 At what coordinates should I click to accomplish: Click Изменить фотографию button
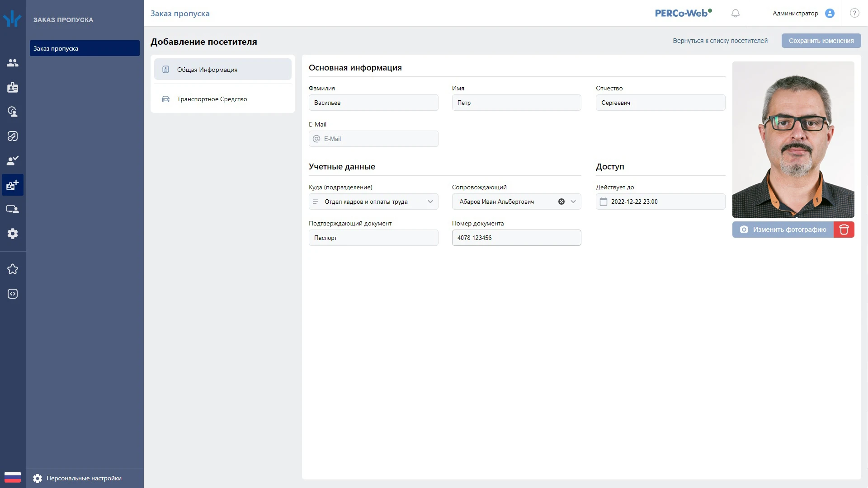[783, 230]
